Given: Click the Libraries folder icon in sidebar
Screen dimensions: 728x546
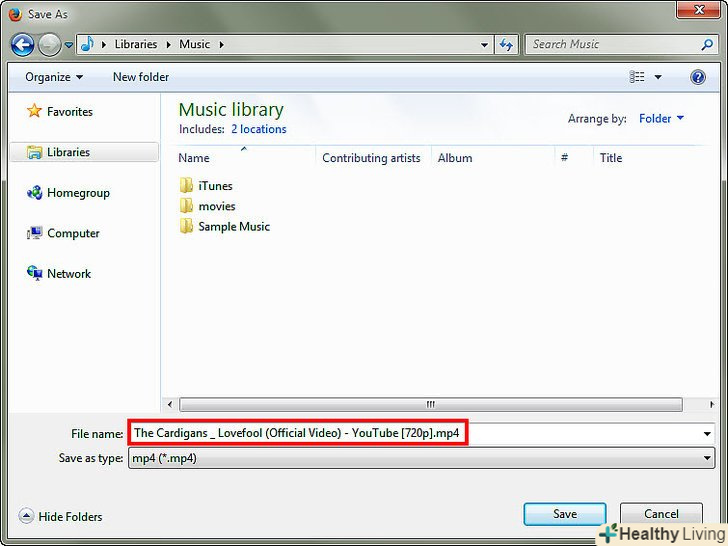Looking at the screenshot, I should (34, 152).
